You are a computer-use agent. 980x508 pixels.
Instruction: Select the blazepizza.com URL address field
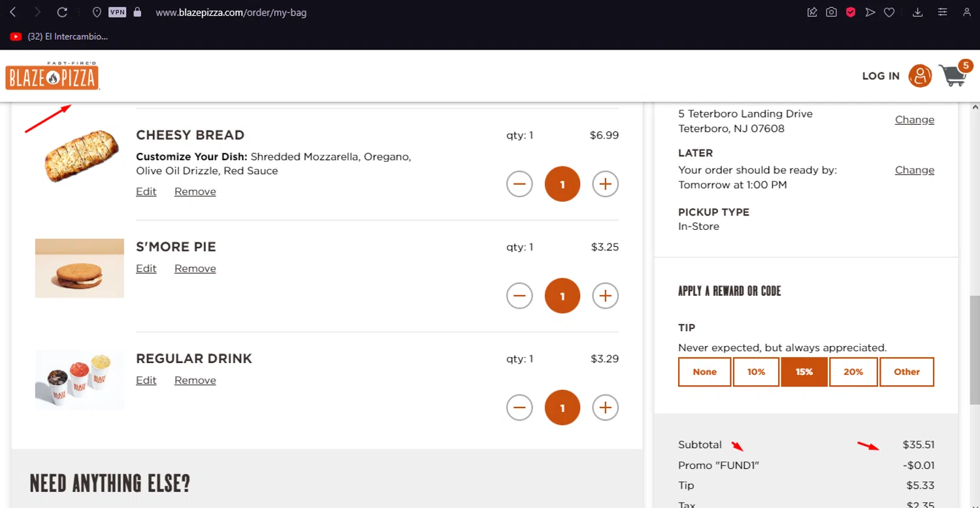click(x=231, y=12)
